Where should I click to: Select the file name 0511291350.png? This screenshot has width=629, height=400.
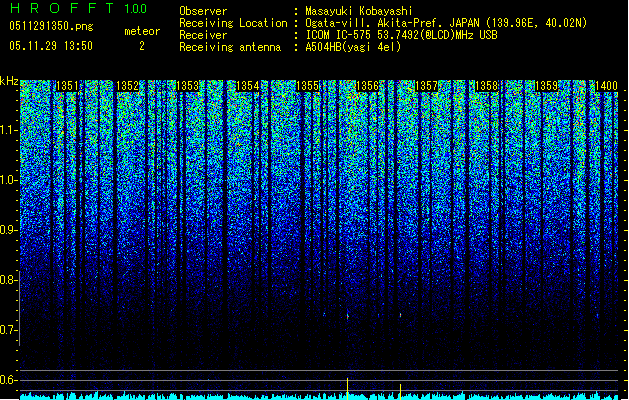51,27
